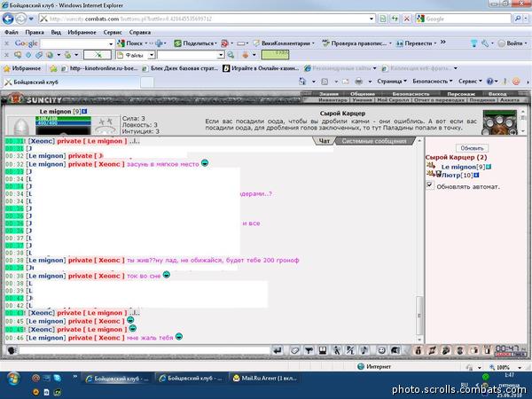This screenshot has width=532, height=399.
Task: Click the eraser clear chat icon
Action: pos(294,350)
